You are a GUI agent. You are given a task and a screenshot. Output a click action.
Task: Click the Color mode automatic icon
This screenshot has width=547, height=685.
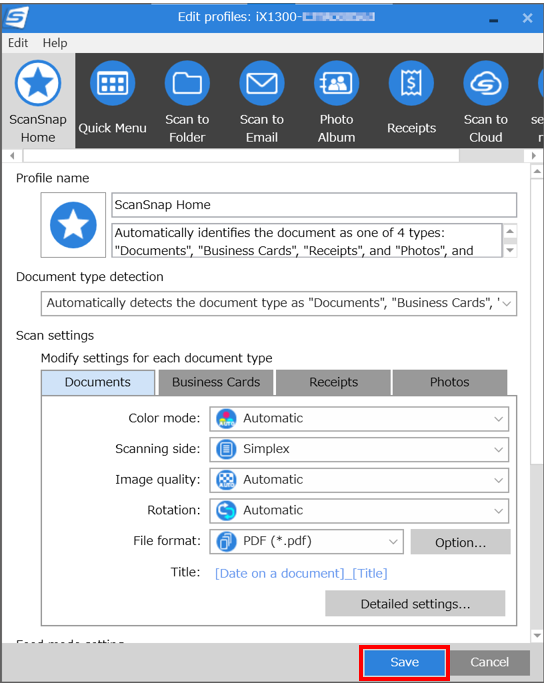226,419
